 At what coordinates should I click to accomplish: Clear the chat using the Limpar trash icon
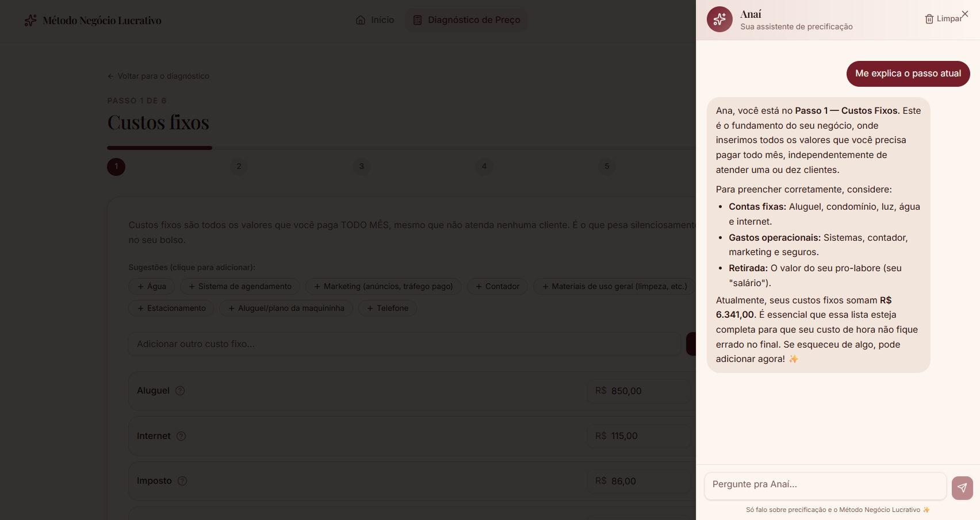[x=928, y=18]
